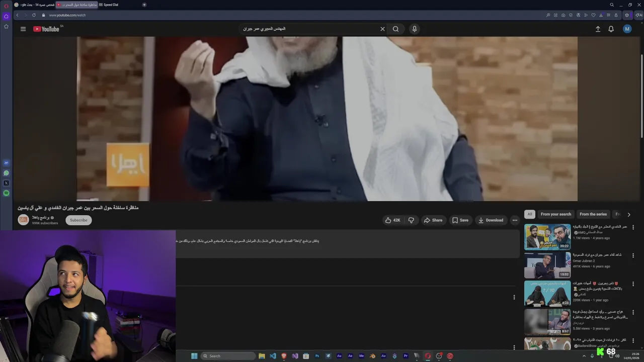644x362 pixels.
Task: Open the YouTube create/upload button
Action: (x=598, y=29)
